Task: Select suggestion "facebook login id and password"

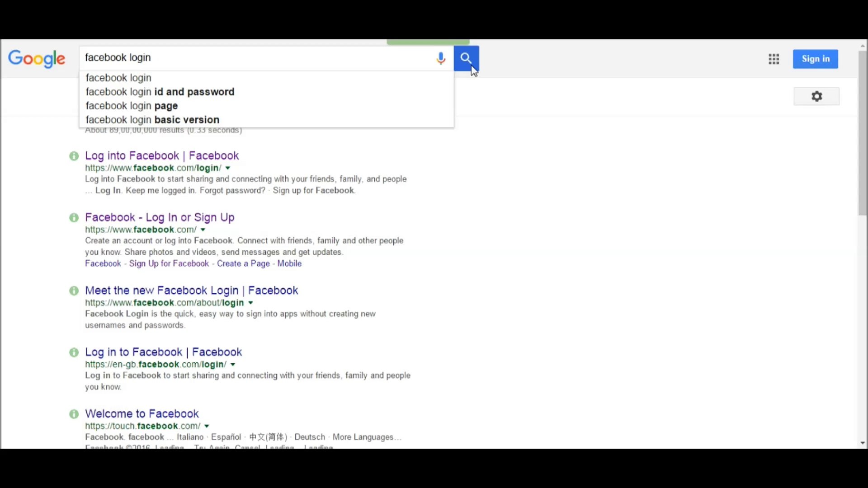Action: click(266, 92)
